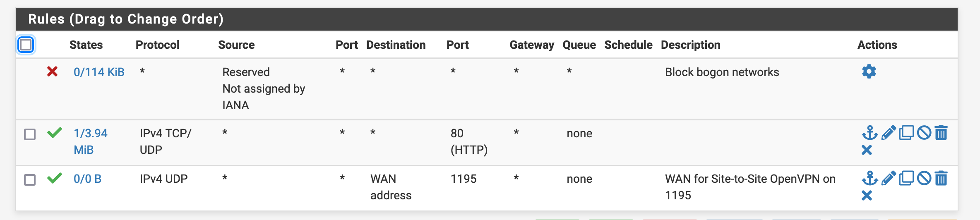Open the 0/114 KiB states link
980x220 pixels.
pyautogui.click(x=99, y=72)
